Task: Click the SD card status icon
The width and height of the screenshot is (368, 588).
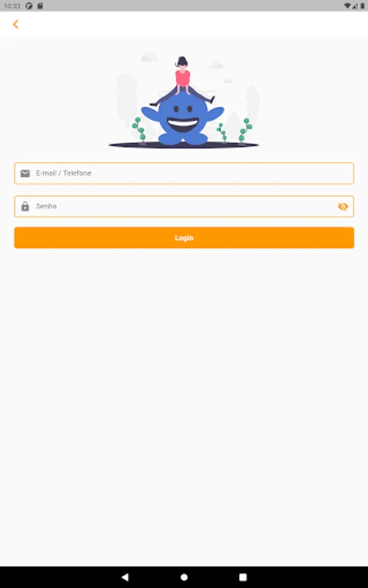Action: 40,6
